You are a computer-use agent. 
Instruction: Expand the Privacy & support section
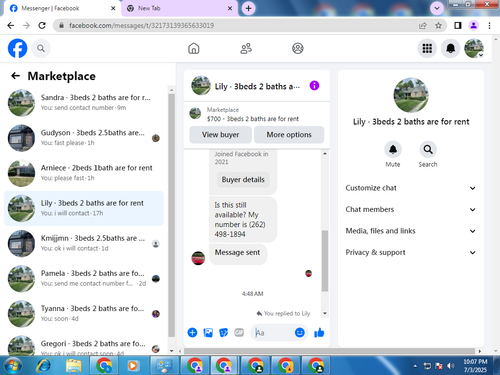pos(411,252)
